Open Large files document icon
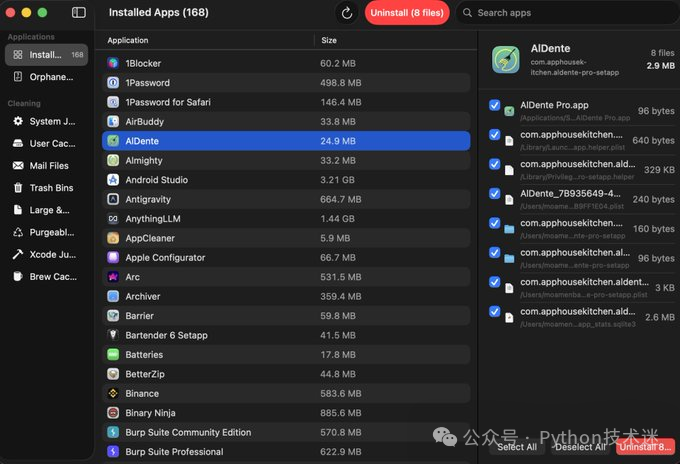The height and width of the screenshot is (464, 680). (x=18, y=210)
